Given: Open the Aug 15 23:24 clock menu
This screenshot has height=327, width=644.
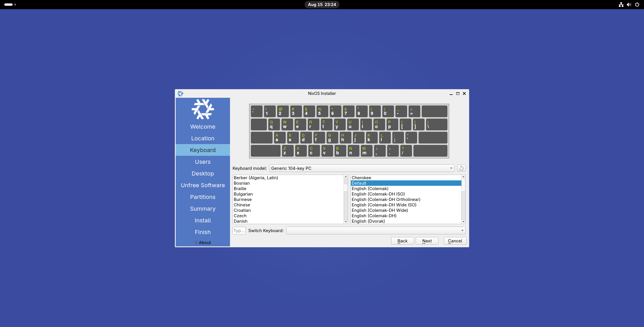Looking at the screenshot, I should 322,5.
